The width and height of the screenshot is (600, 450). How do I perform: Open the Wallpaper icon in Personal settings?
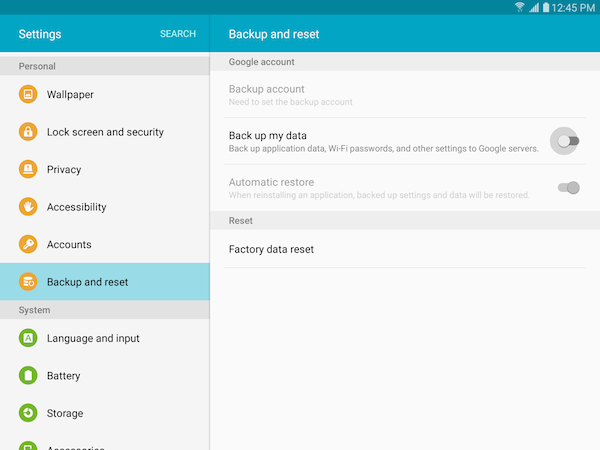pos(28,94)
